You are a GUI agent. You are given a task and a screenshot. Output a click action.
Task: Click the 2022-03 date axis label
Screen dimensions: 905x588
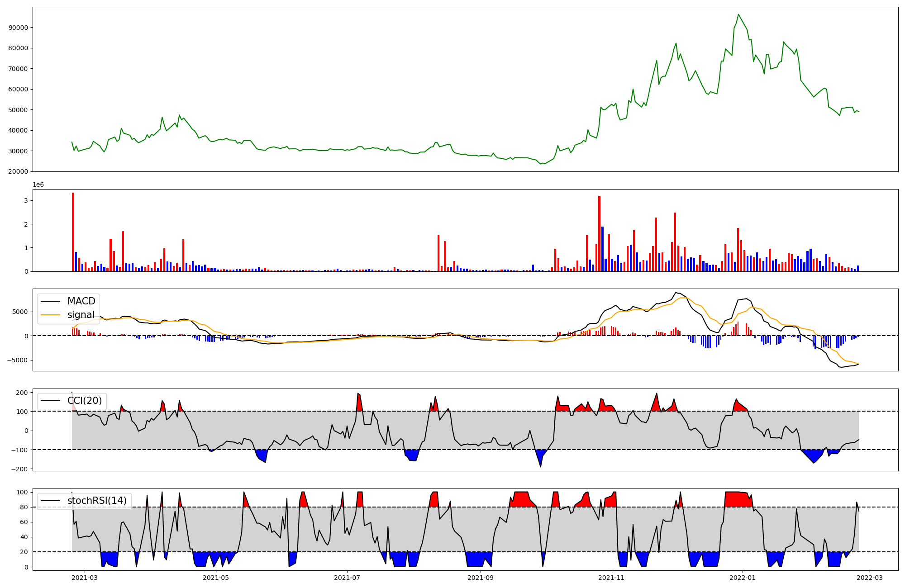(870, 577)
